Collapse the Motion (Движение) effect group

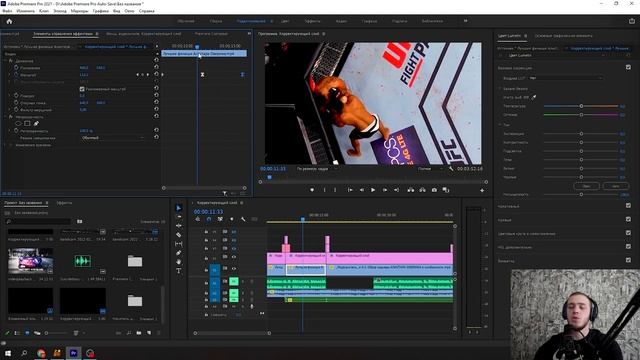[5, 60]
